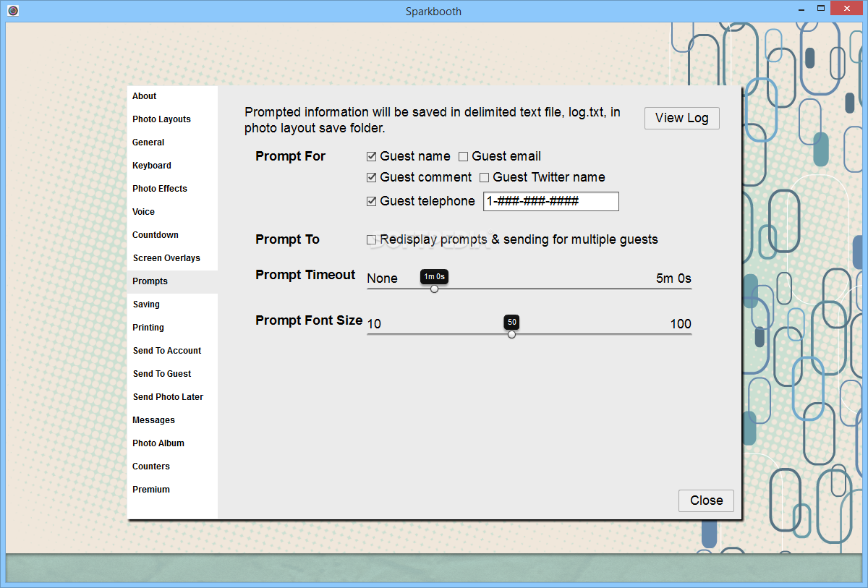Select the Countdown settings section
This screenshot has height=588, width=868.
click(x=172, y=235)
